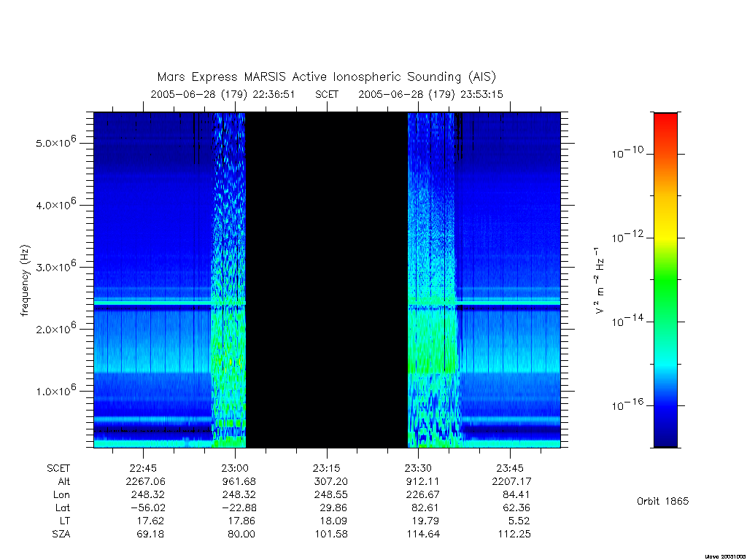Click the 'Lat' row label
This screenshot has width=747, height=560.
63,507
